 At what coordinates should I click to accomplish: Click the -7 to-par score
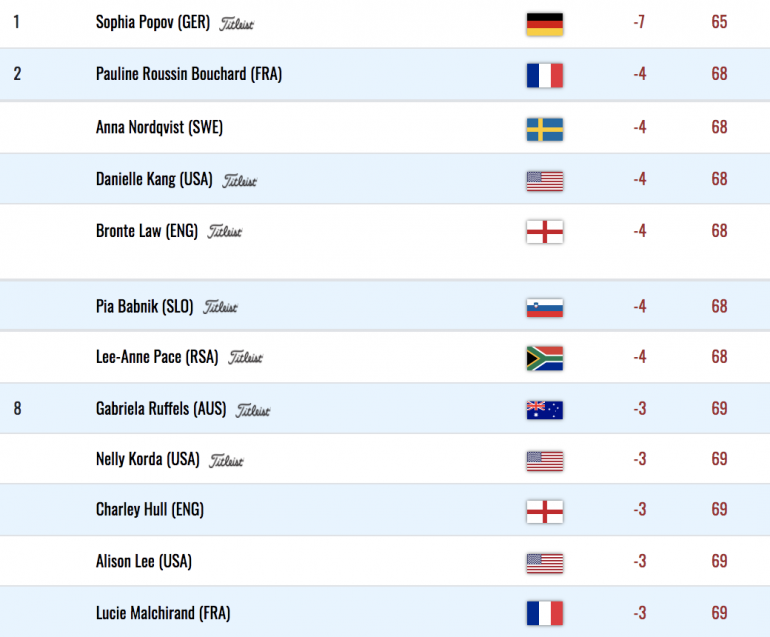click(x=640, y=22)
